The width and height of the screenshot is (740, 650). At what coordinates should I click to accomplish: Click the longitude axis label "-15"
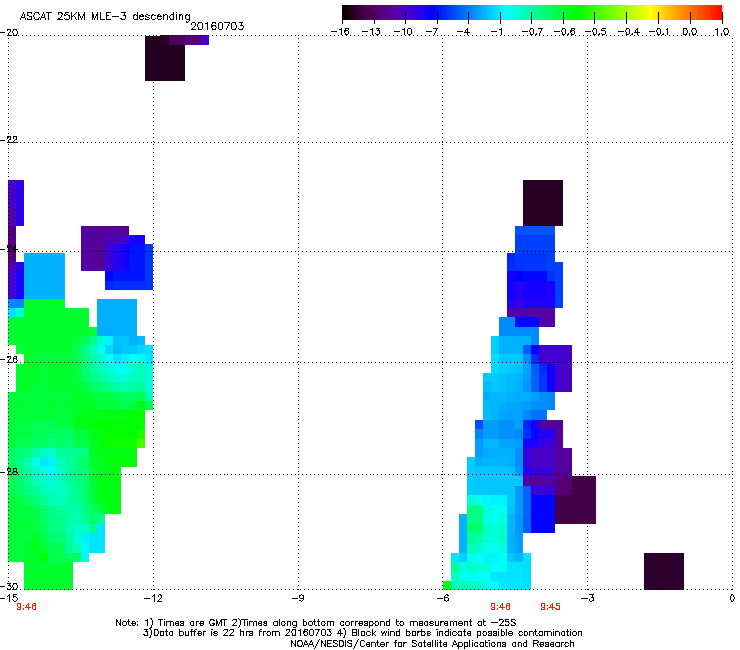[x=9, y=598]
